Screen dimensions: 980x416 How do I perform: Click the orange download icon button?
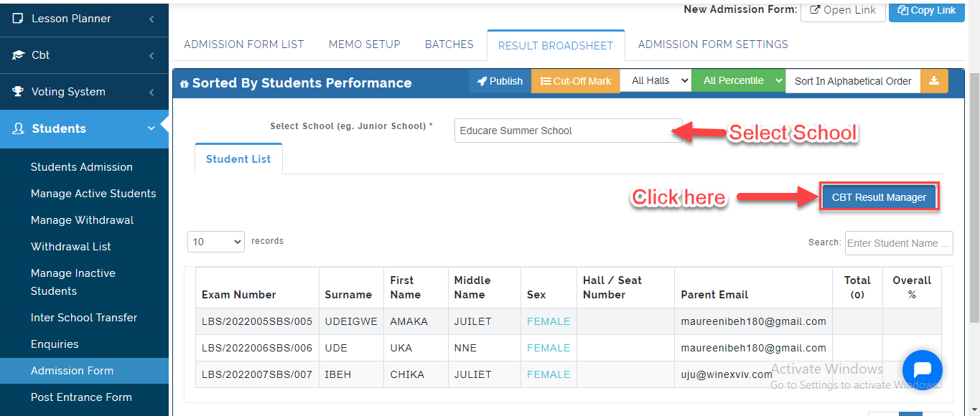tap(934, 81)
